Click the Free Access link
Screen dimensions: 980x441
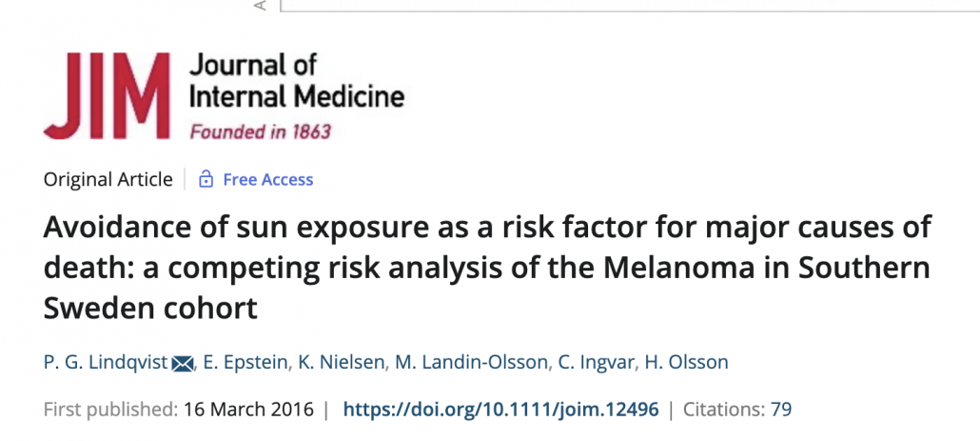267,180
